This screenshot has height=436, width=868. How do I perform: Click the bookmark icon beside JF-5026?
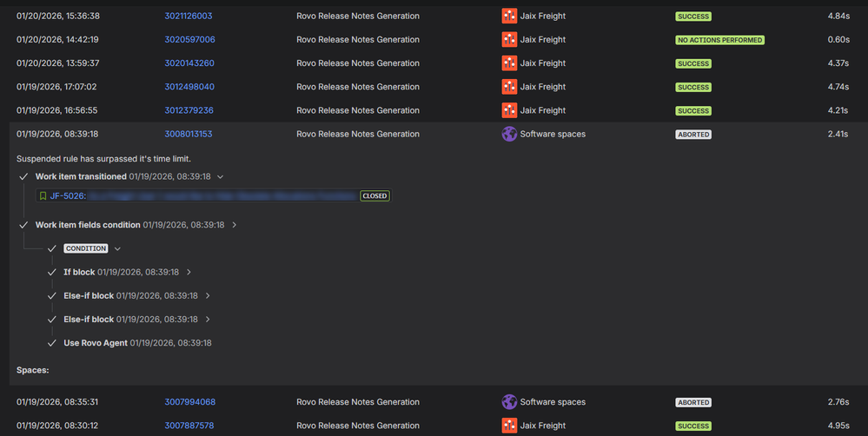tap(43, 196)
